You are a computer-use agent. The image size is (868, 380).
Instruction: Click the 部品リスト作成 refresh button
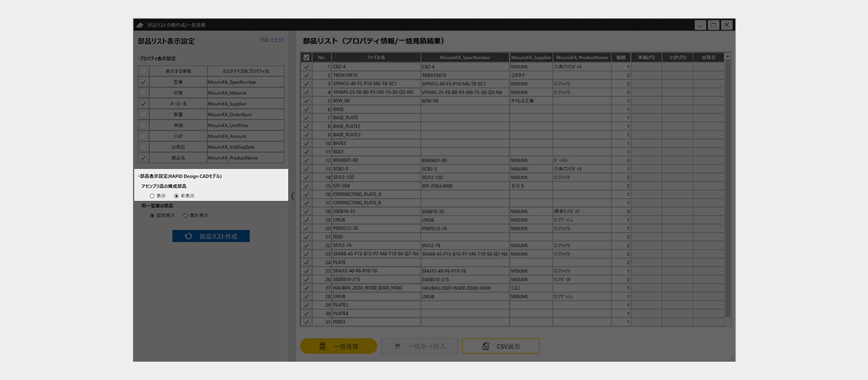[211, 236]
